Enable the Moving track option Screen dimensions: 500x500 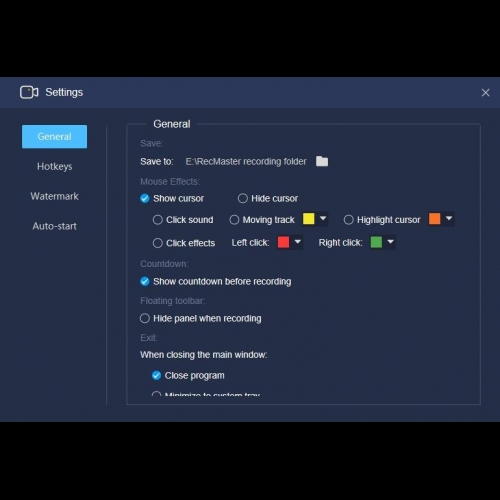point(234,220)
